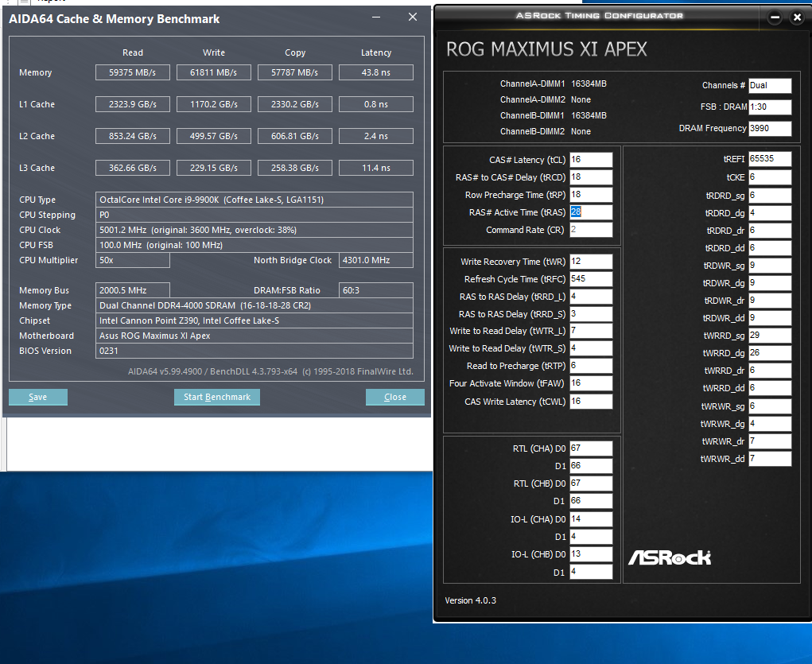Image resolution: width=812 pixels, height=664 pixels.
Task: Click L2 Cache Write value 499.57 GB/s
Action: pos(214,136)
